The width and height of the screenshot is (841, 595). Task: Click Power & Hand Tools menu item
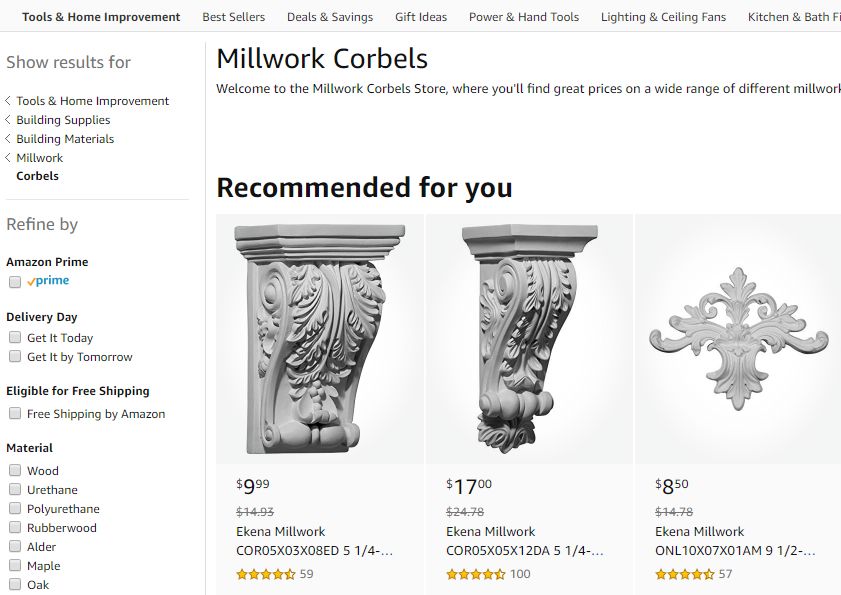523,16
